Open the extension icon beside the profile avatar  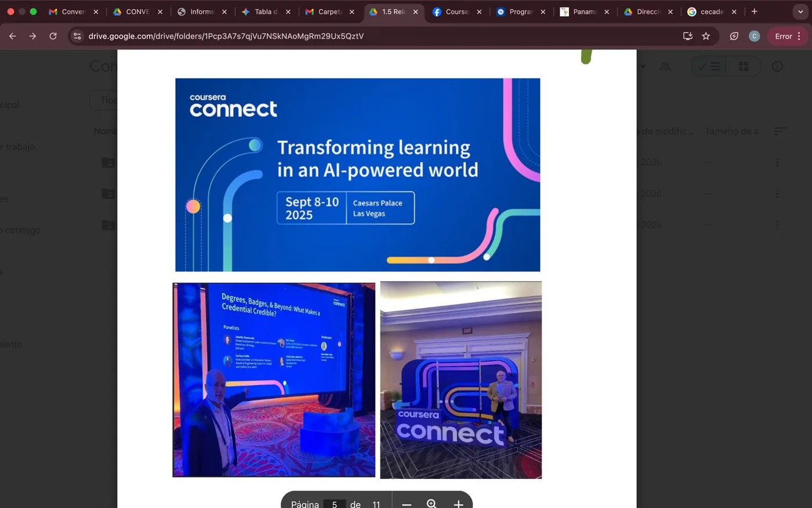click(x=734, y=36)
